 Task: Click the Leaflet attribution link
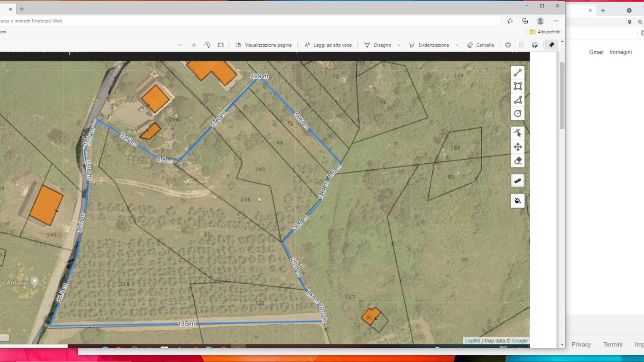(472, 341)
